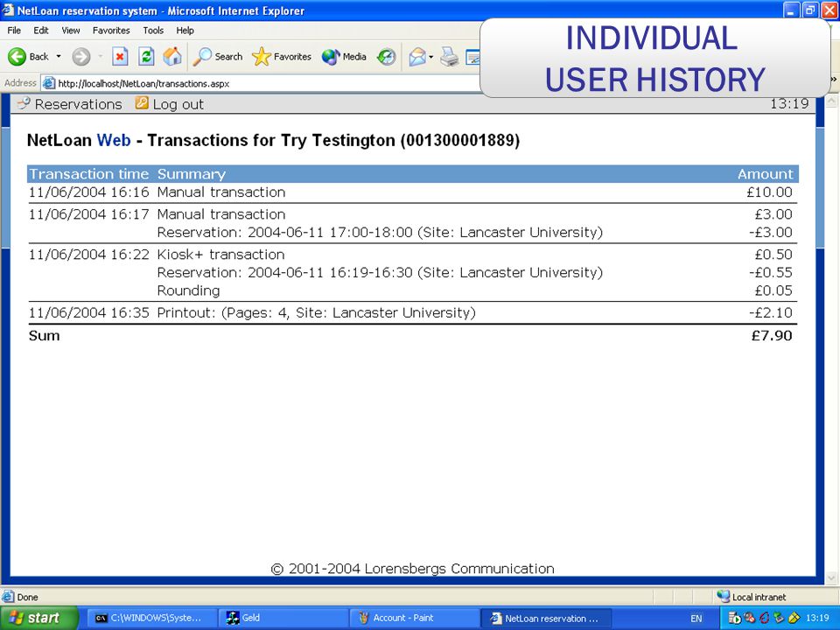The image size is (840, 630).
Task: Switch to the C:\WINDOWS\Syste... taskbar window
Action: [x=151, y=618]
